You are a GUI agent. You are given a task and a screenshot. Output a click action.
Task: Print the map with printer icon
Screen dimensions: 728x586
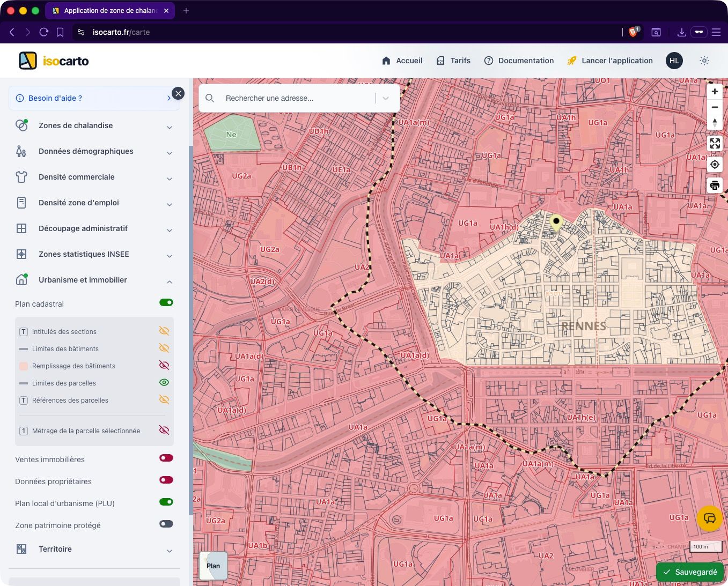click(x=715, y=186)
